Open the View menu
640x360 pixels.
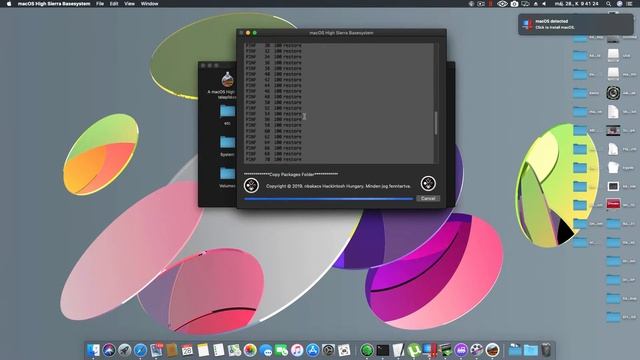tap(129, 4)
